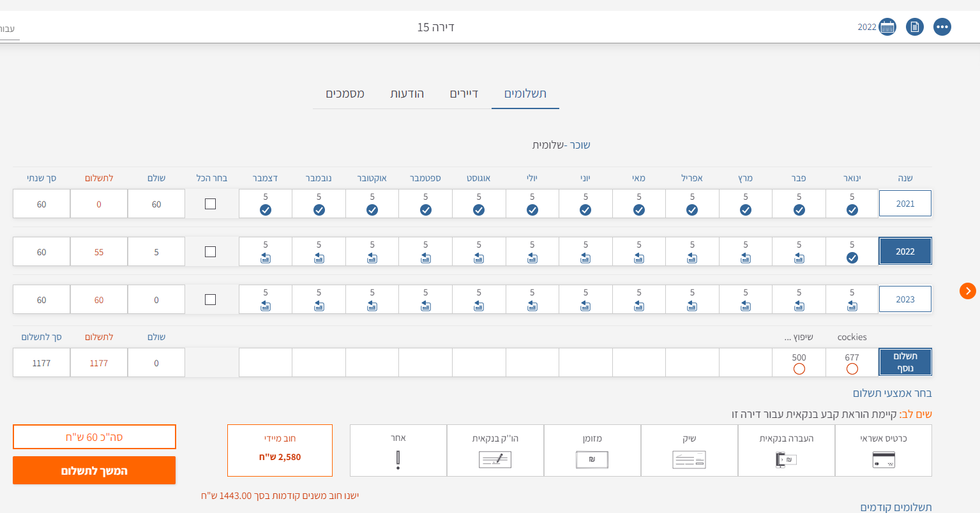Image resolution: width=980 pixels, height=513 pixels.
Task: Switch to the דיירים tab
Action: pos(464,94)
